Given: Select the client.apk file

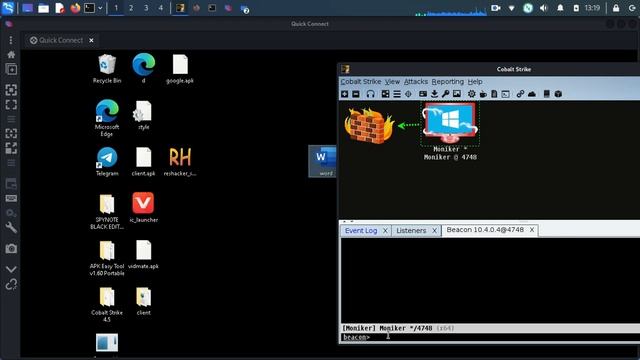Looking at the screenshot, I should tap(143, 162).
